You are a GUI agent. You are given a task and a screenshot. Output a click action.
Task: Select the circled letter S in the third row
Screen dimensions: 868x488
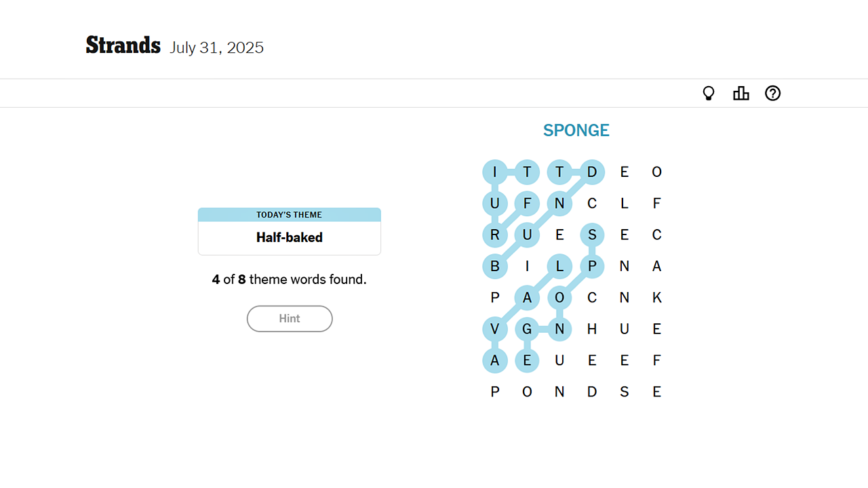coord(592,235)
